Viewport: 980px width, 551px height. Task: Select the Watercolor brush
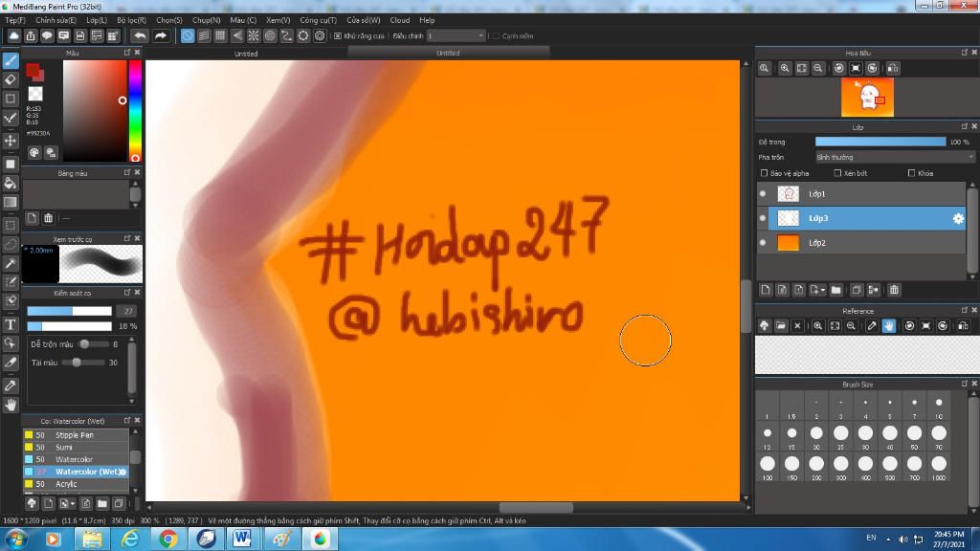point(76,459)
